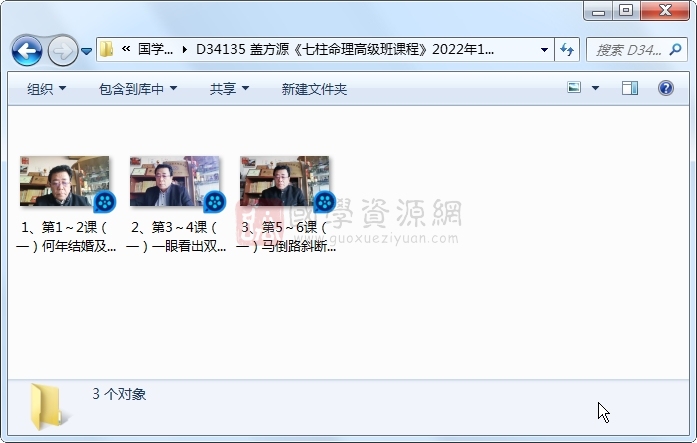The height and width of the screenshot is (443, 697).
Task: Click the film reel badge on first video
Action: click(x=105, y=202)
